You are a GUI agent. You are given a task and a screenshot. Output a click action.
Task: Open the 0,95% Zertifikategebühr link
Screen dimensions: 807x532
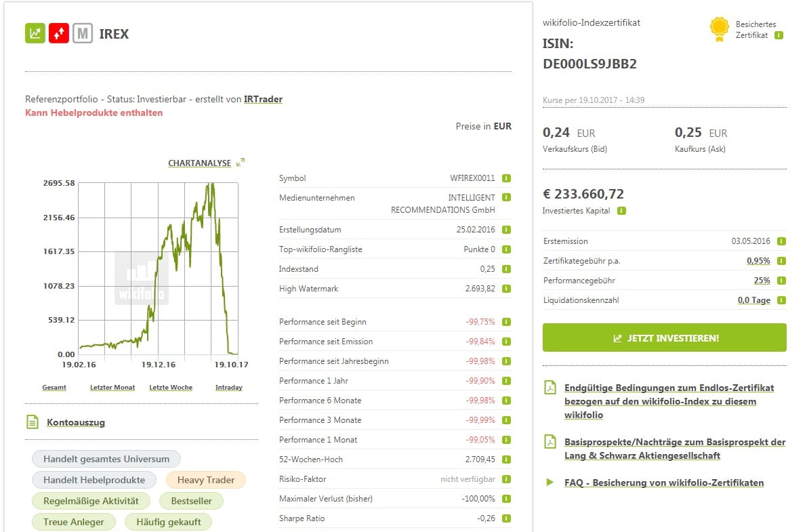758,261
